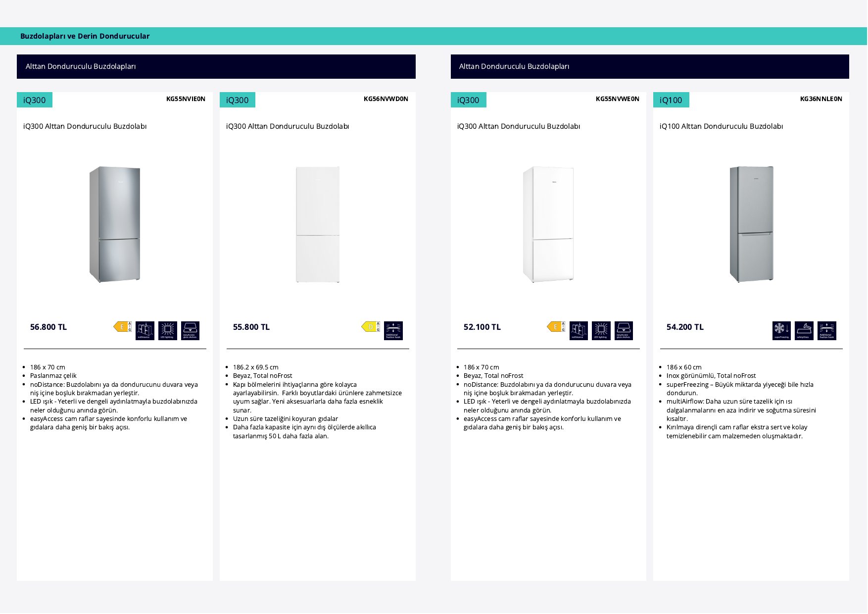Click the iQ100 badge on the KG36NNLE0N card

671,100
